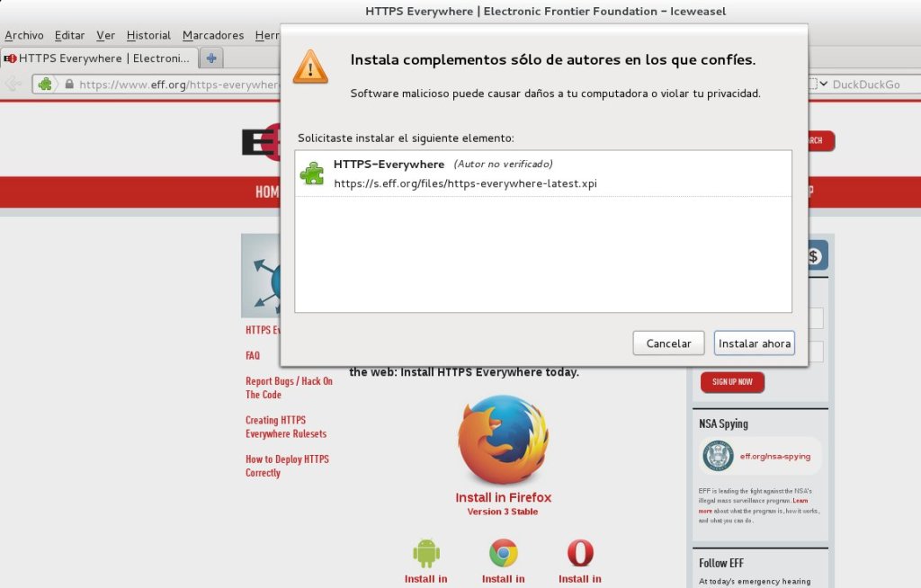
Task: Click the NSA seal icon
Action: coord(718,456)
